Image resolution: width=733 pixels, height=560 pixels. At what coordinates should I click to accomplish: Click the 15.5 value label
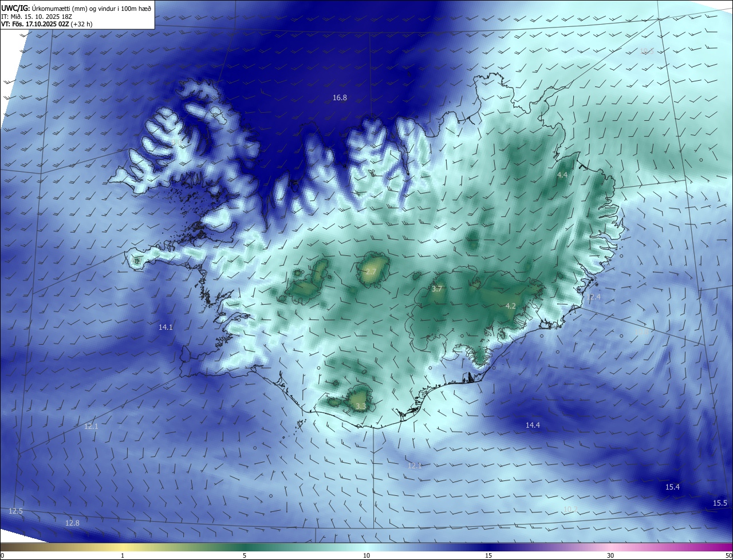[720, 503]
